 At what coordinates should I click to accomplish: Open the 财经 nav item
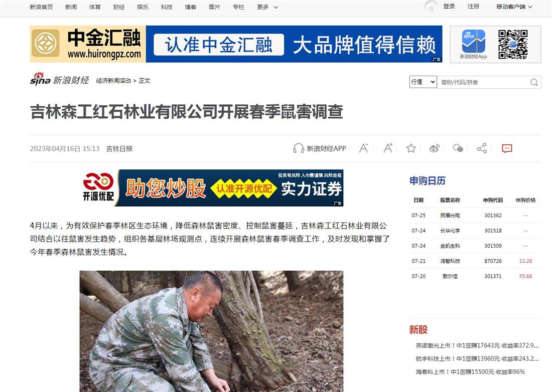coord(118,7)
